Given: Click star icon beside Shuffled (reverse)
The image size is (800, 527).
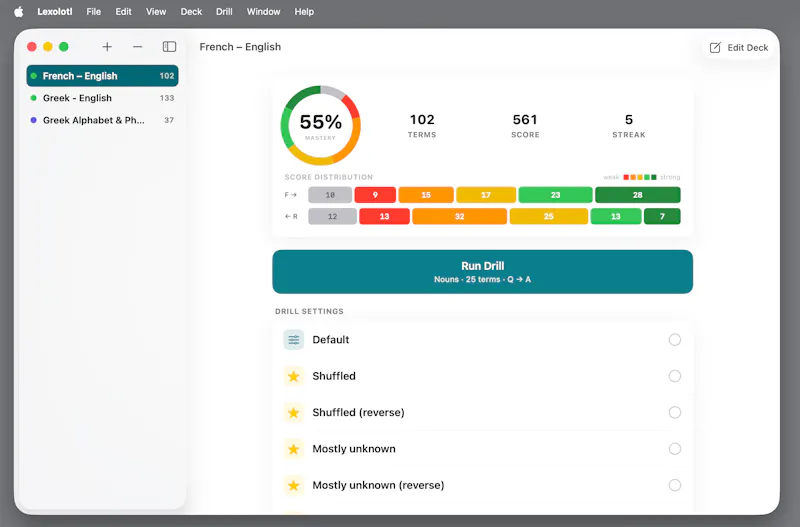Looking at the screenshot, I should coord(293,413).
